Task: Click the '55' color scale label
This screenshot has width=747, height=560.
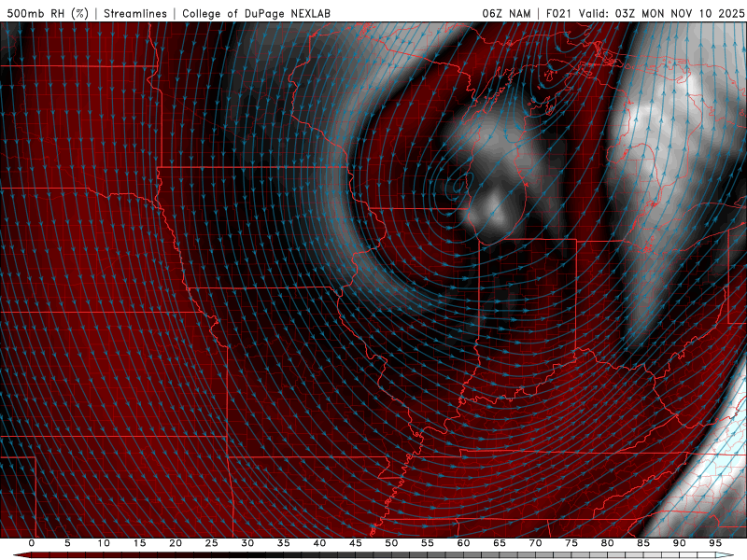Action: pyautogui.click(x=428, y=543)
